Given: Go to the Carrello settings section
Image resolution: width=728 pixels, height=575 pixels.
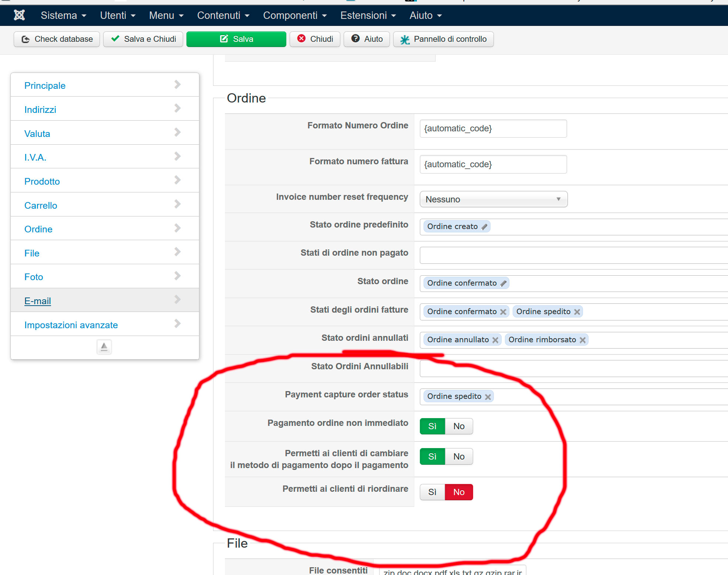Looking at the screenshot, I should (41, 205).
